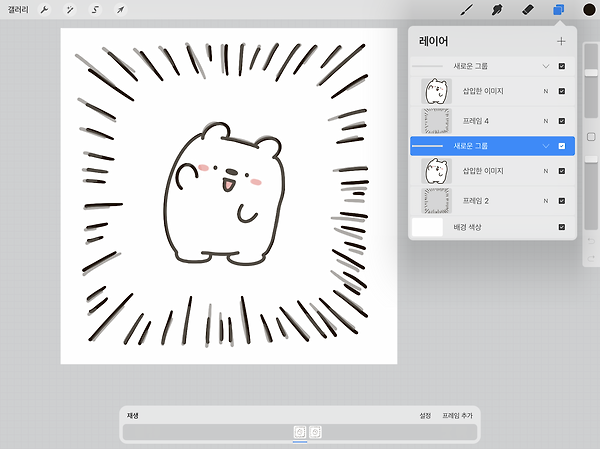600x449 pixels.
Task: Select the Eraser tool
Action: click(528, 10)
